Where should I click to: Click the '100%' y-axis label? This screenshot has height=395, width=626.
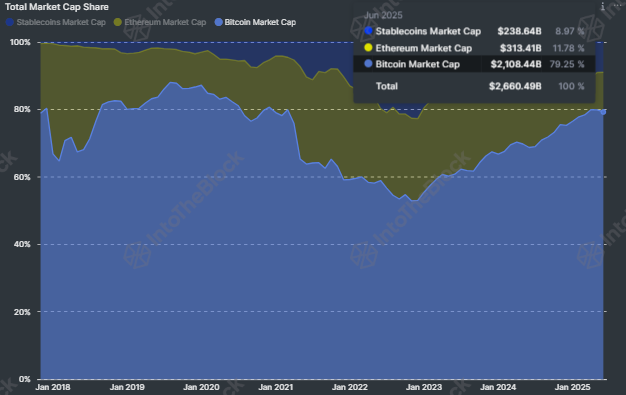[x=20, y=42]
